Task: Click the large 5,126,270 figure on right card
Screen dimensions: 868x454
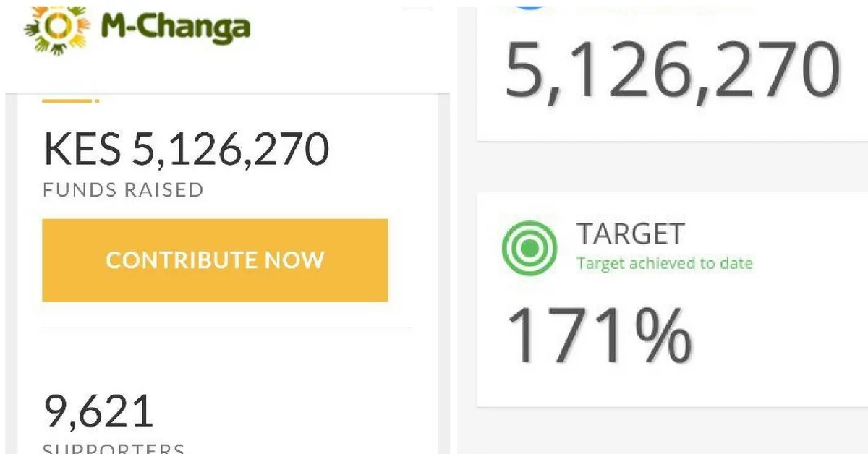Action: [x=673, y=69]
